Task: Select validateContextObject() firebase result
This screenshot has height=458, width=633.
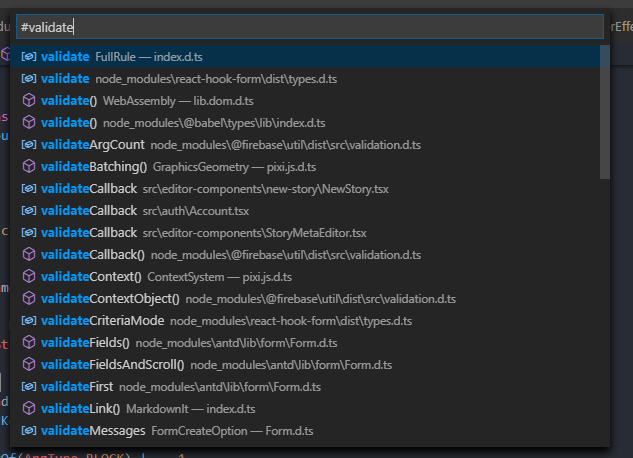Action: [305, 299]
